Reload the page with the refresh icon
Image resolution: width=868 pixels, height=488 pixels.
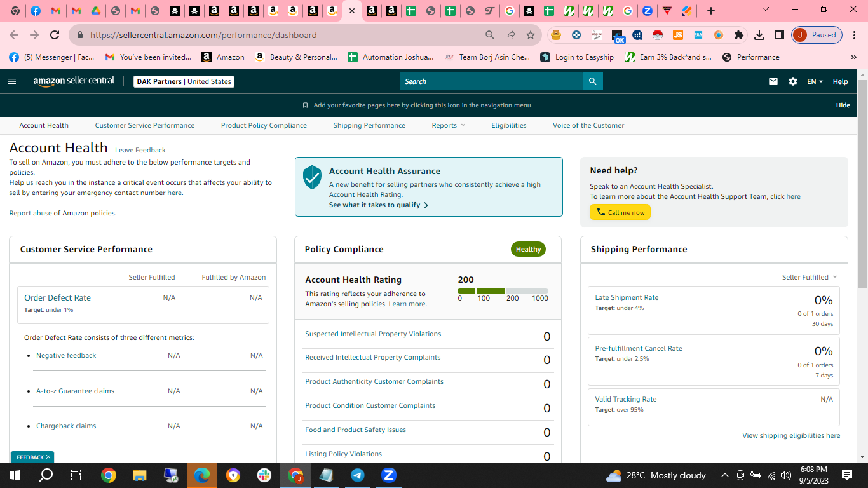coord(55,35)
